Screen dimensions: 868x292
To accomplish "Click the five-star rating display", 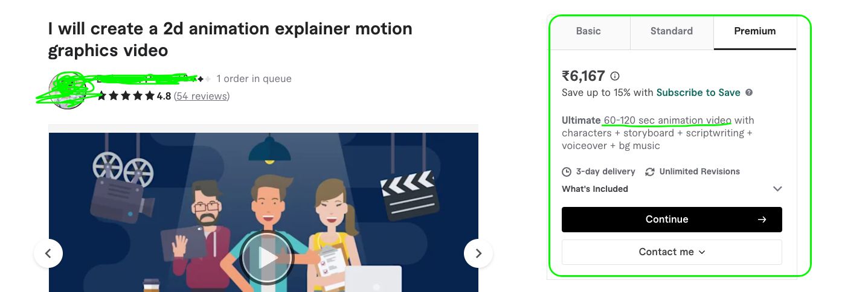I will [x=126, y=96].
